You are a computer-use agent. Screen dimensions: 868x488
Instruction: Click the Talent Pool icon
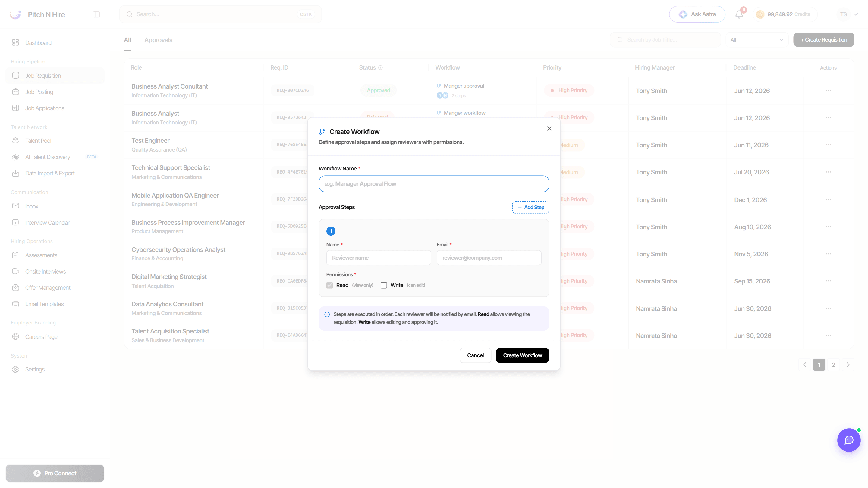15,141
